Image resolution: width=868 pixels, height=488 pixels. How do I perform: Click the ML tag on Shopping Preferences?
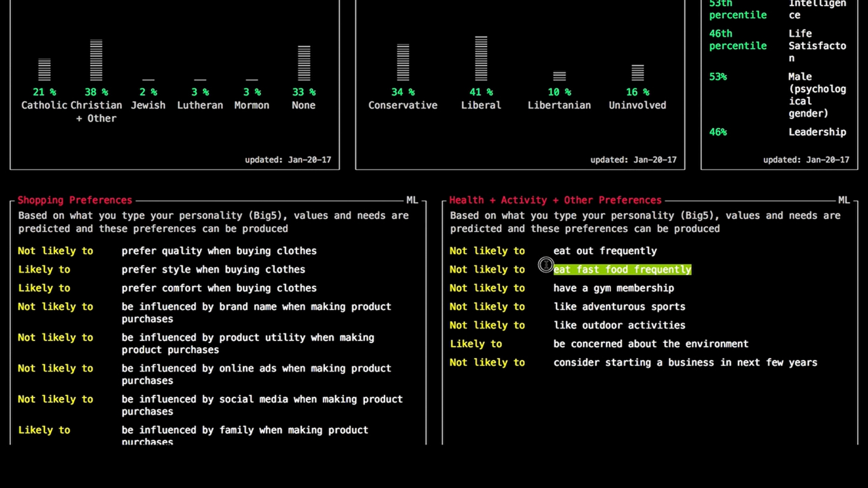pos(412,200)
